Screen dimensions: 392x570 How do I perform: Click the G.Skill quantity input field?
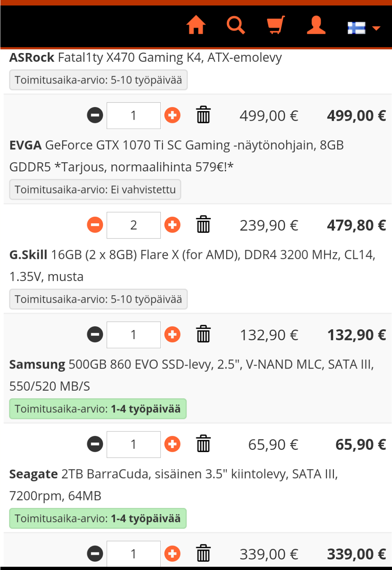(134, 335)
